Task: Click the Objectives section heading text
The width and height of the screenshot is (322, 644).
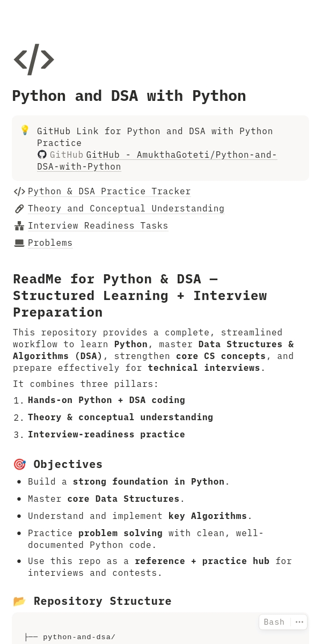Action: tap(68, 464)
